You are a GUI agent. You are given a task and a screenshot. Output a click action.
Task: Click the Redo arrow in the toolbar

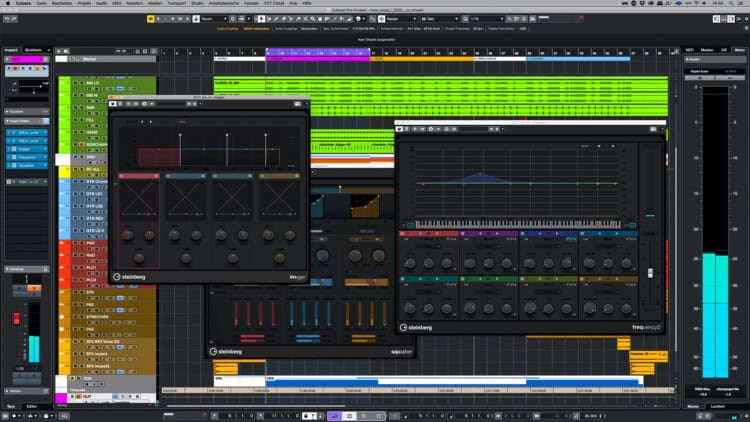[x=14, y=19]
